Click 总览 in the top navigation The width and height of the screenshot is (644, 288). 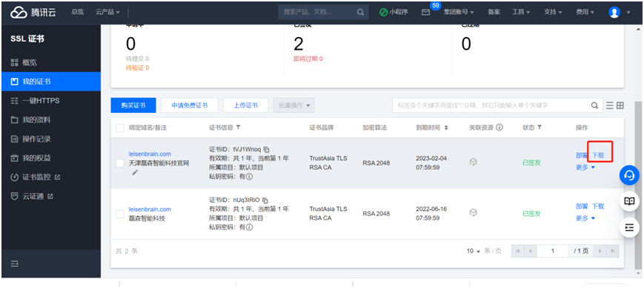77,13
